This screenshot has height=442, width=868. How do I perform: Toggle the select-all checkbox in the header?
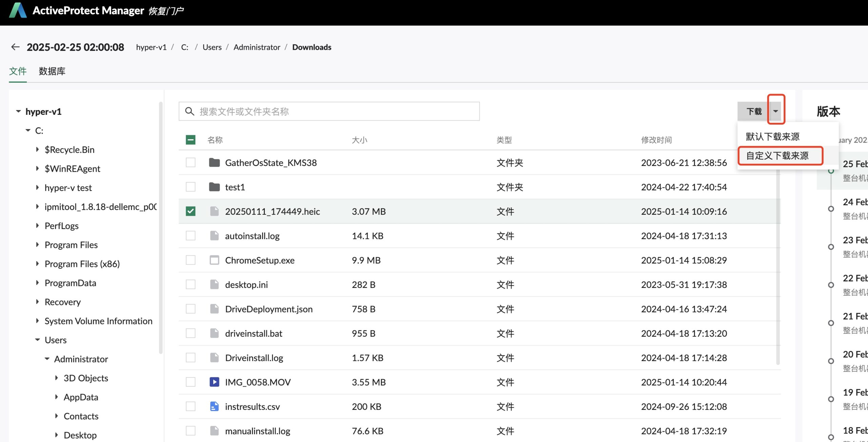coord(191,140)
